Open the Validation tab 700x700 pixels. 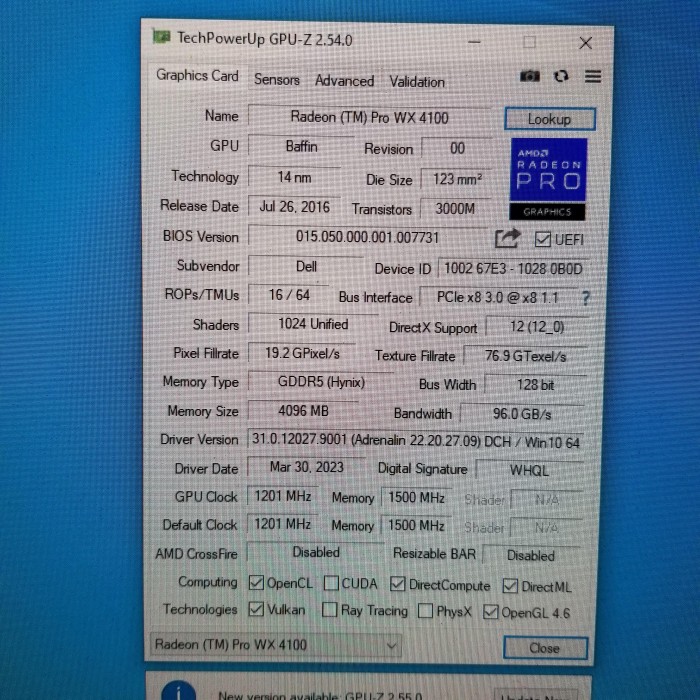(417, 82)
